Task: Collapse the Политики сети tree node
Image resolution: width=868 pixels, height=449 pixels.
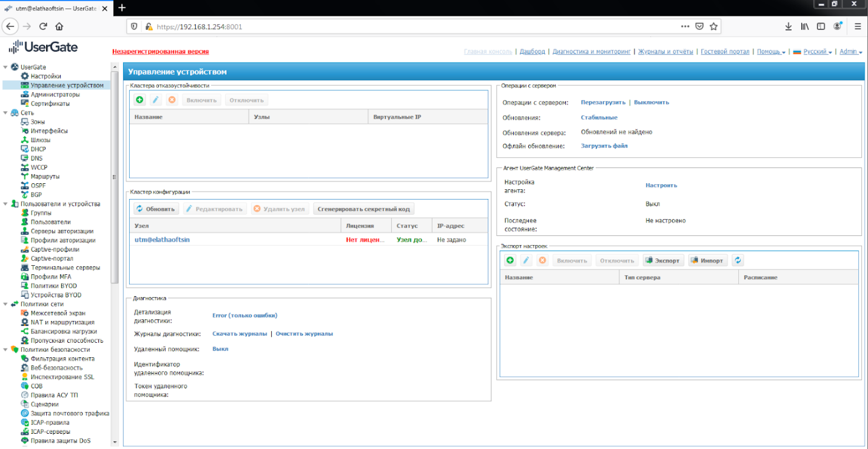Action: tap(6, 304)
